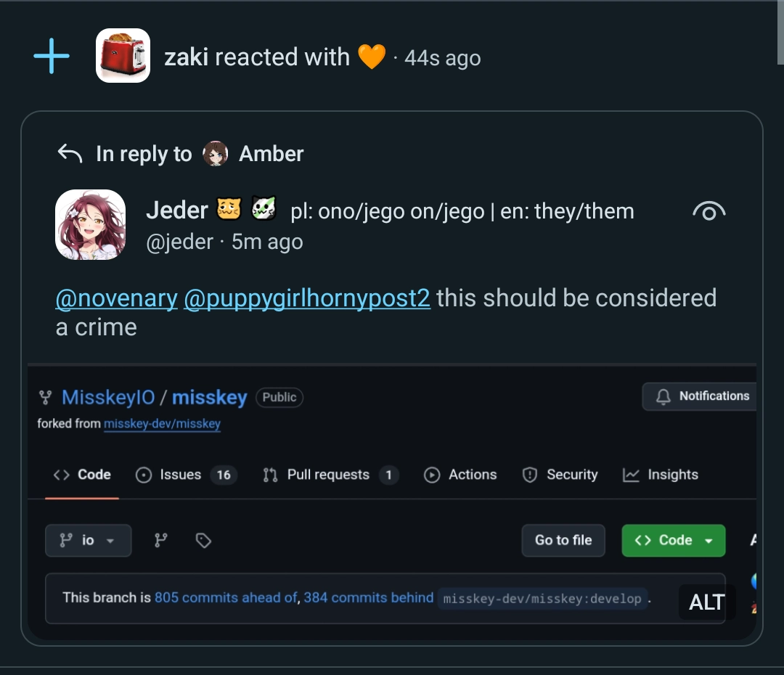
Task: Open Jeder's profile picture
Action: pos(91,224)
